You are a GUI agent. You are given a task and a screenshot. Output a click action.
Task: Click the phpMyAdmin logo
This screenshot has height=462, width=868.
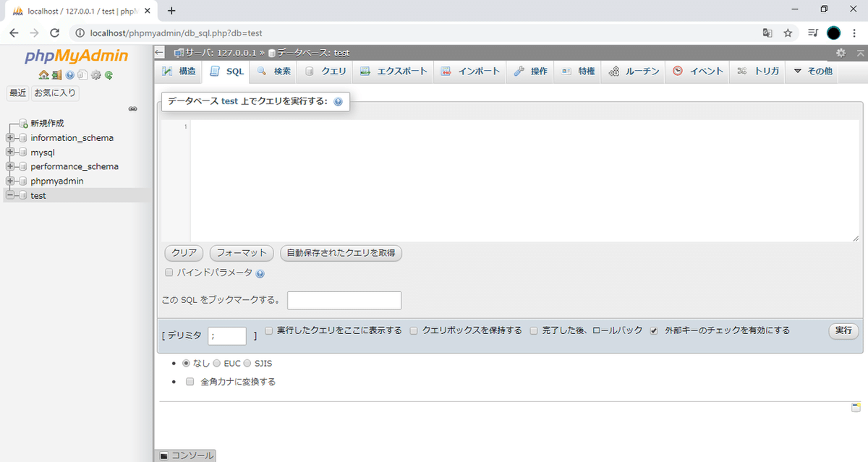(76, 56)
